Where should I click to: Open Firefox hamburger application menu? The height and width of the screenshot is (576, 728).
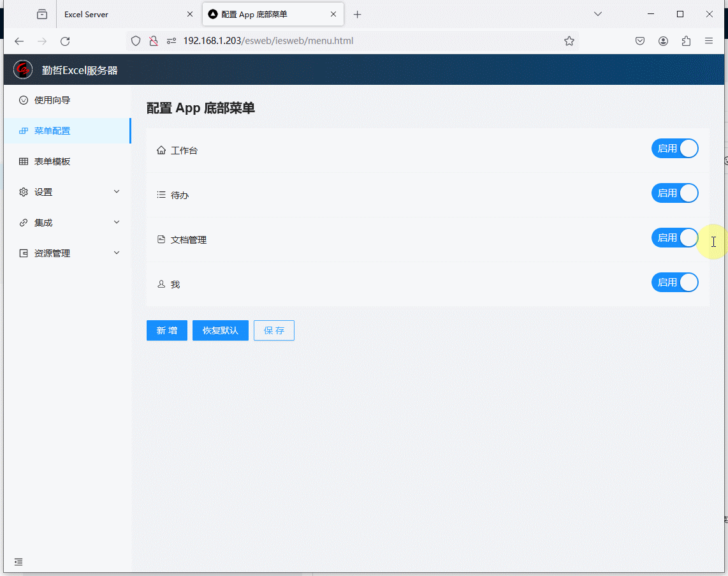pos(709,41)
